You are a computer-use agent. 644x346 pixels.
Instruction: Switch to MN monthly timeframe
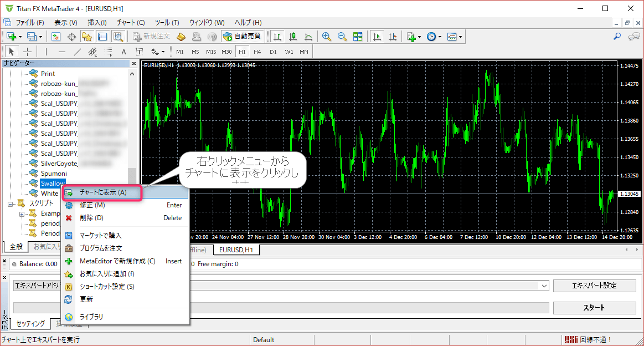click(304, 52)
